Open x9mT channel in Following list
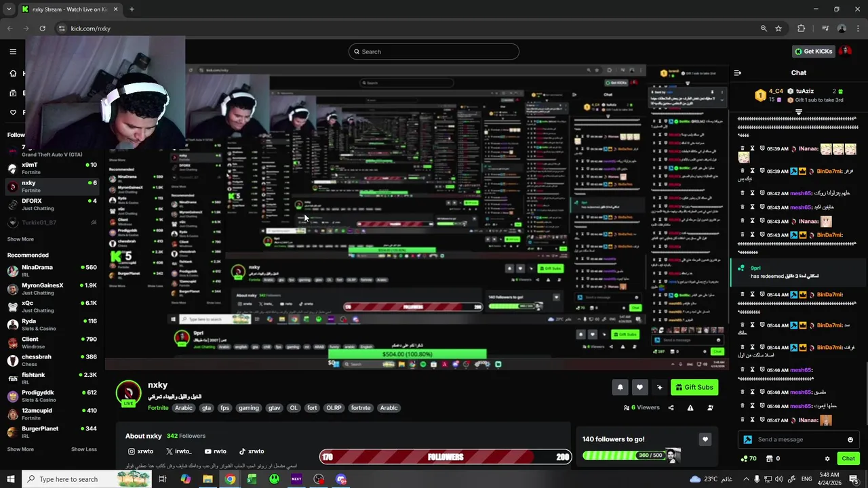Screen dimensions: 868x488 [x=52, y=168]
